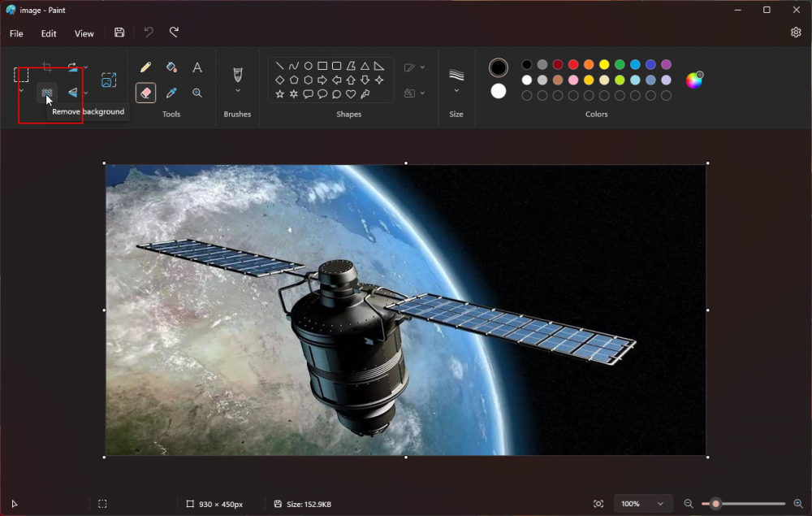
Task: Click the Flip image icon
Action: coord(72,93)
